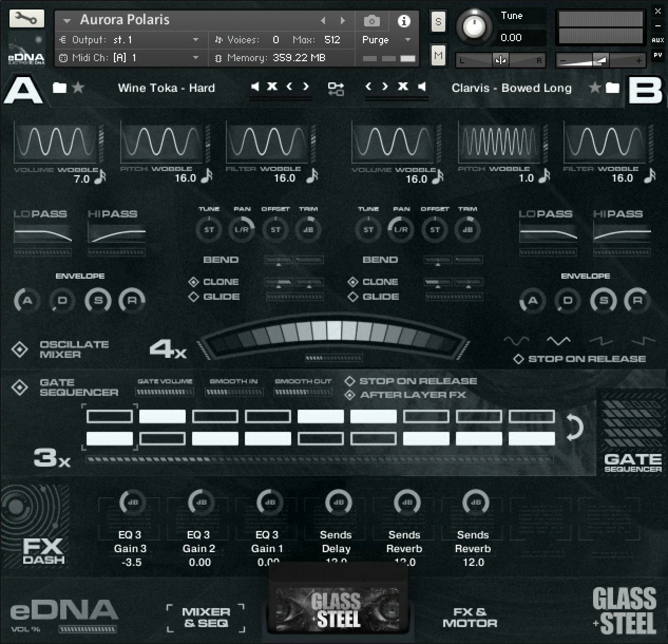This screenshot has height=644, width=668.
Task: Select sawtooth oscillator wave shape
Action: (x=601, y=340)
